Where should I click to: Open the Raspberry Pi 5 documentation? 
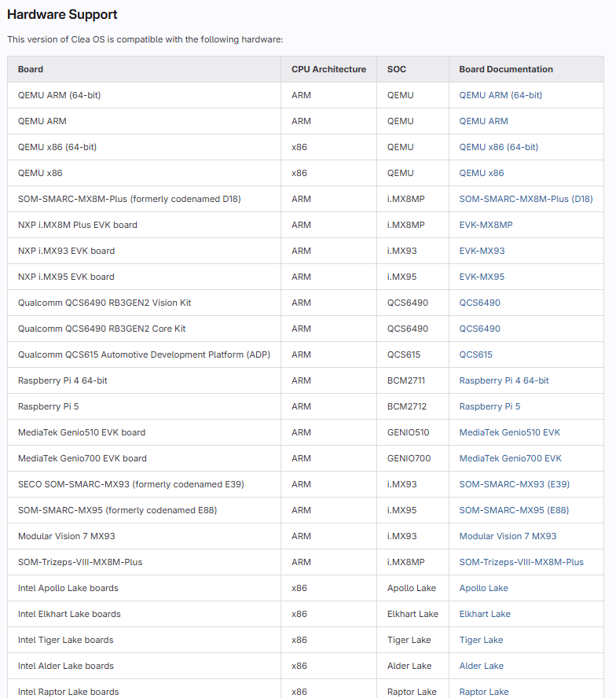tap(489, 406)
